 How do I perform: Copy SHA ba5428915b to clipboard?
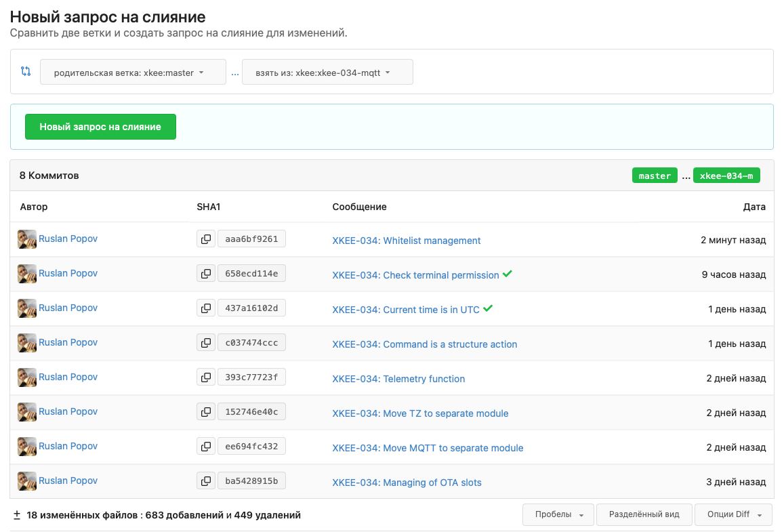(205, 480)
